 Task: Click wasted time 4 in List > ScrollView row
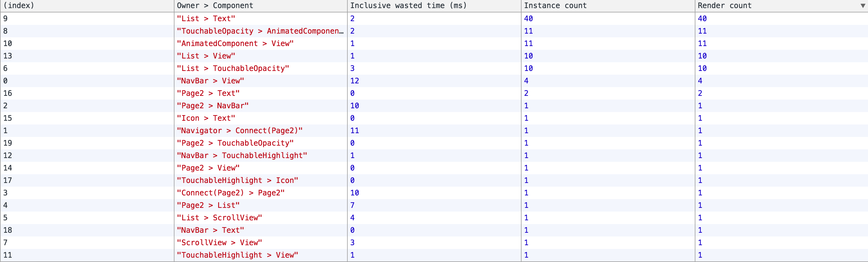[352, 218]
